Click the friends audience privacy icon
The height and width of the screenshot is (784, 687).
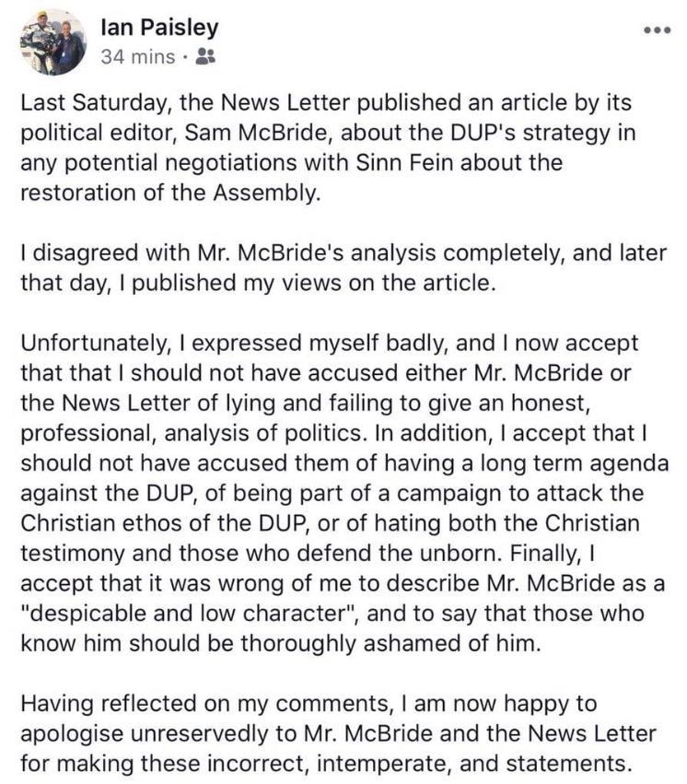(x=204, y=56)
